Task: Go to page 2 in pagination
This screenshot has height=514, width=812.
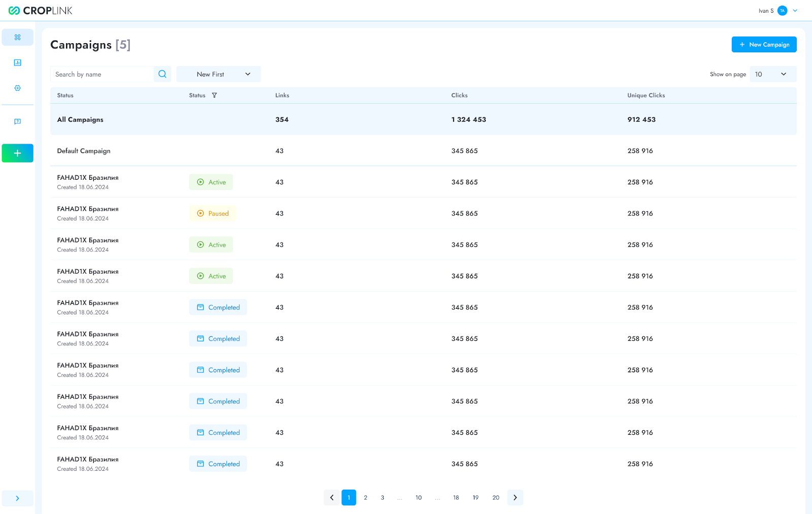Action: 365,498
